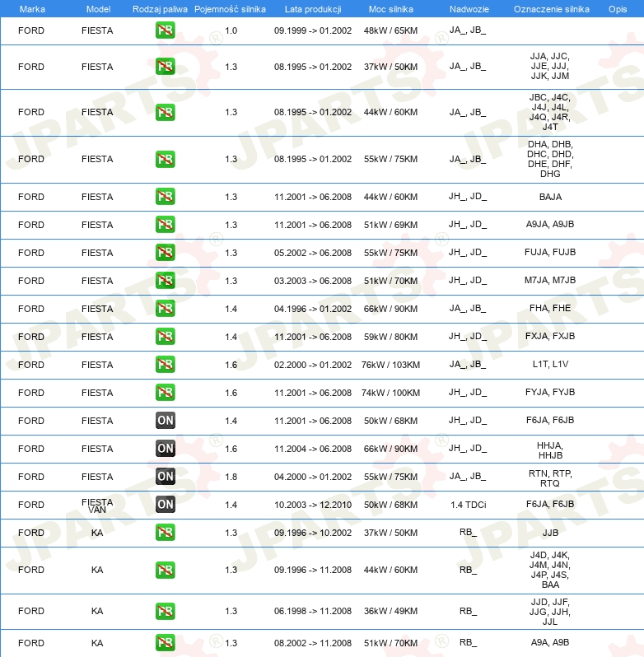Image resolution: width=644 pixels, height=657 pixels.
Task: Click the 51kW / 69KM power cell
Action: click(390, 225)
